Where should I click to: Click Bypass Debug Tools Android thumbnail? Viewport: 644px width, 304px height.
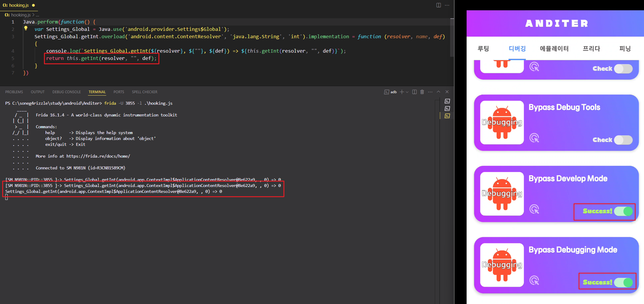tap(502, 123)
